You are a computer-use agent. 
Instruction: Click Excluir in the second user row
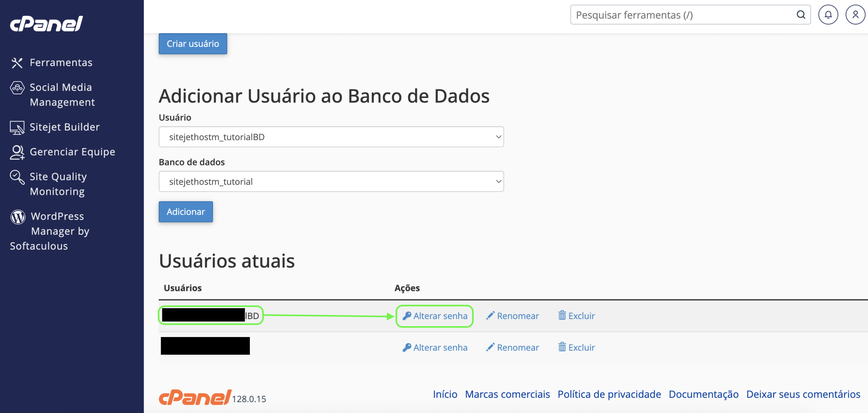tap(576, 348)
